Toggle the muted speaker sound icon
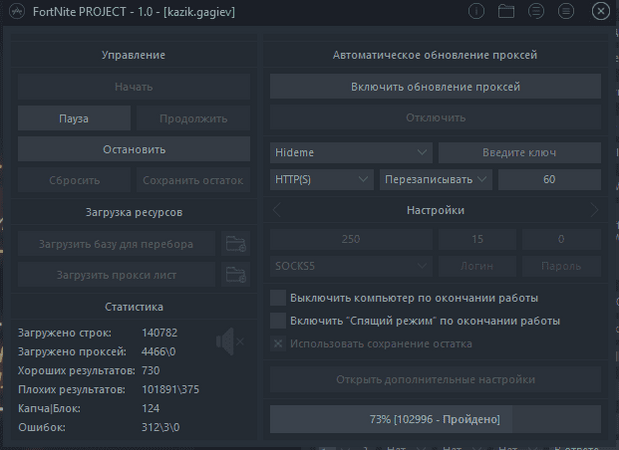This screenshot has width=619, height=450. coord(230,341)
